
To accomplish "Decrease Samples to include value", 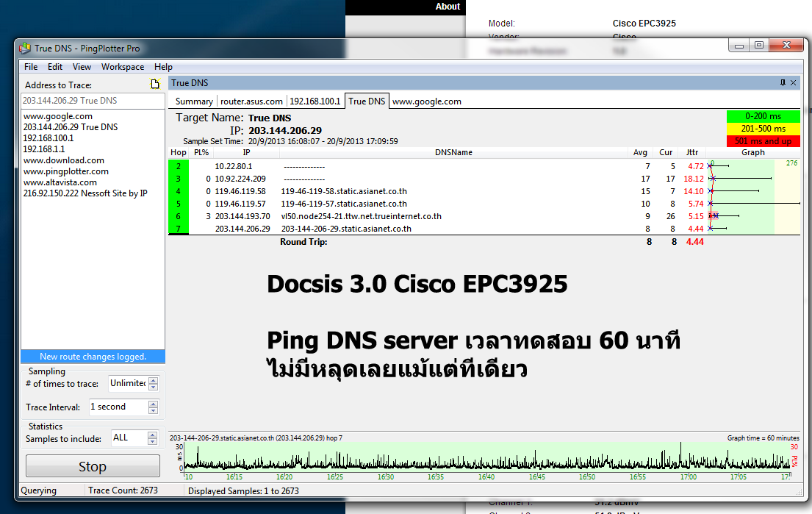I will pyautogui.click(x=152, y=441).
